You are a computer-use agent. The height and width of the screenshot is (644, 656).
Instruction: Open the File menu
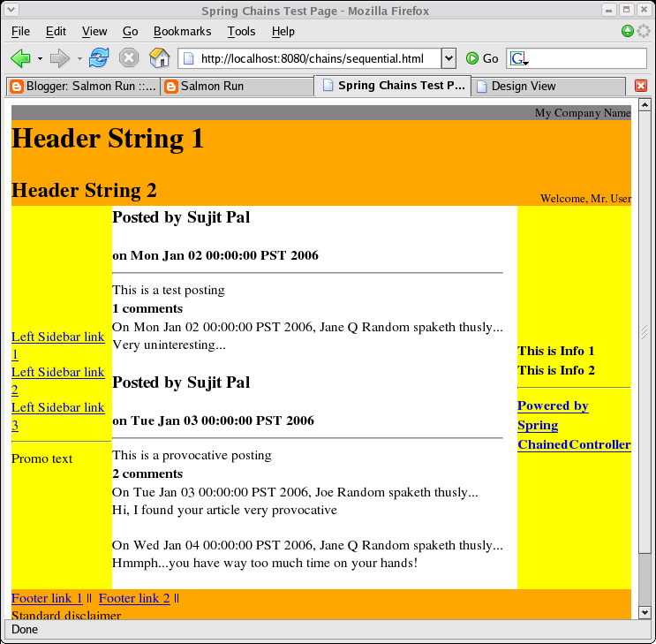(20, 32)
